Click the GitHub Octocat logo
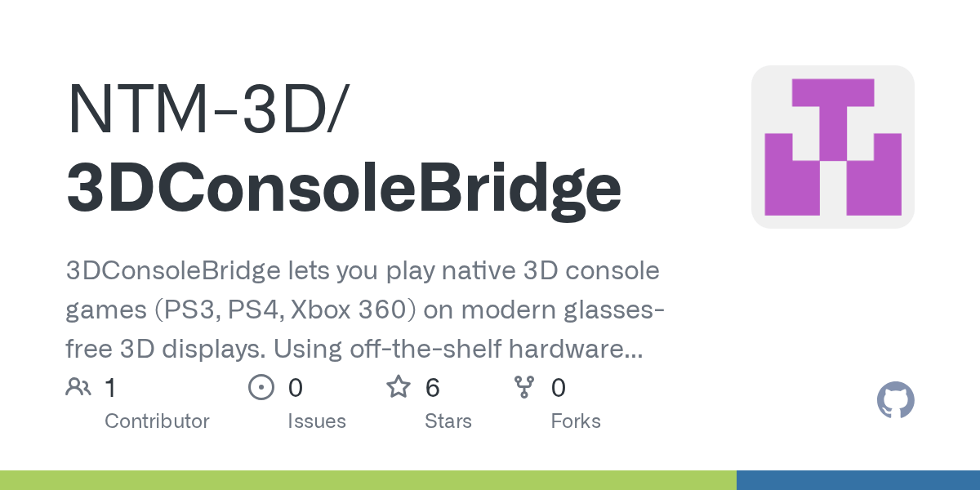The height and width of the screenshot is (490, 980). 895,401
